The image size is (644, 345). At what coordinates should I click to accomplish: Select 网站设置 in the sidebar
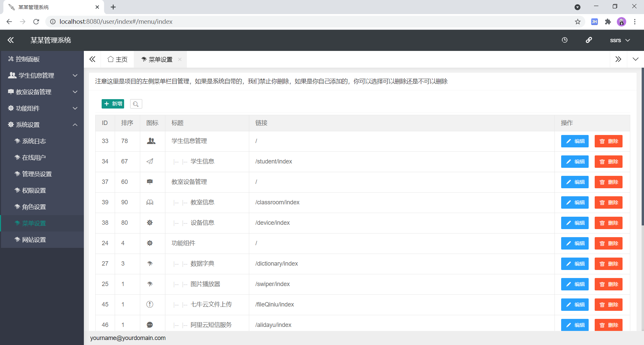click(x=35, y=239)
